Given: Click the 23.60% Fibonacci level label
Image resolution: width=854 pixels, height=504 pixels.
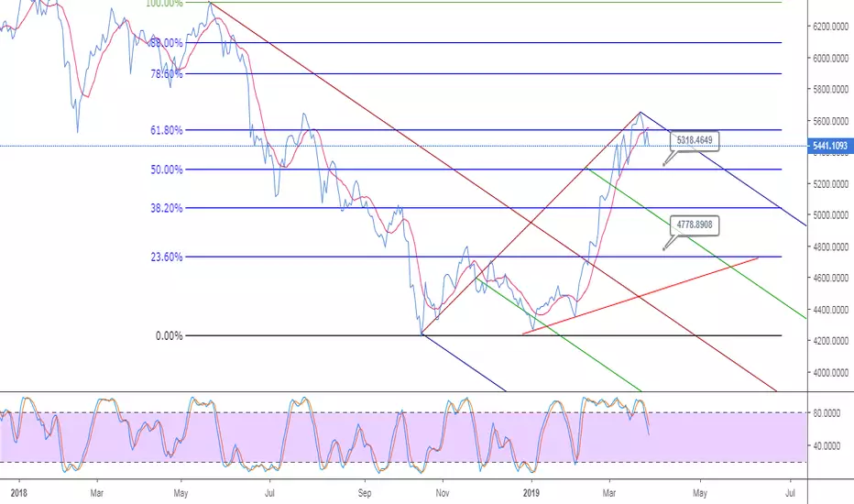Looking at the screenshot, I should coord(167,257).
